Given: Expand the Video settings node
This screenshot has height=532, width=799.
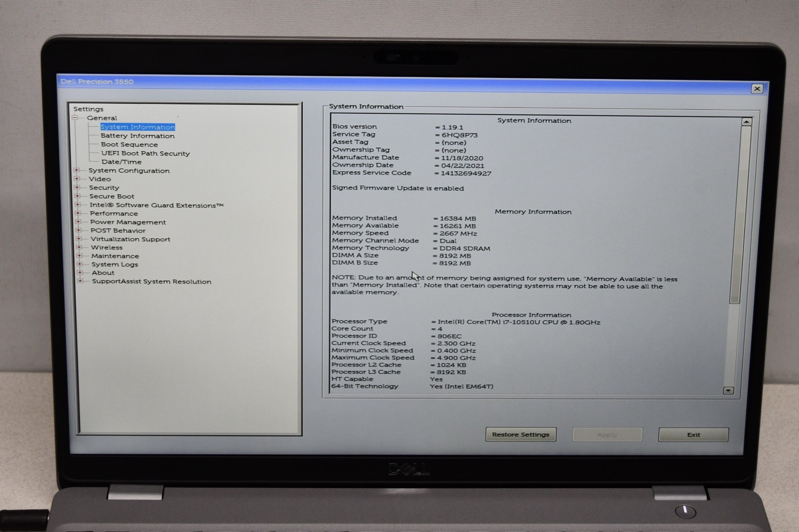Looking at the screenshot, I should (x=77, y=179).
